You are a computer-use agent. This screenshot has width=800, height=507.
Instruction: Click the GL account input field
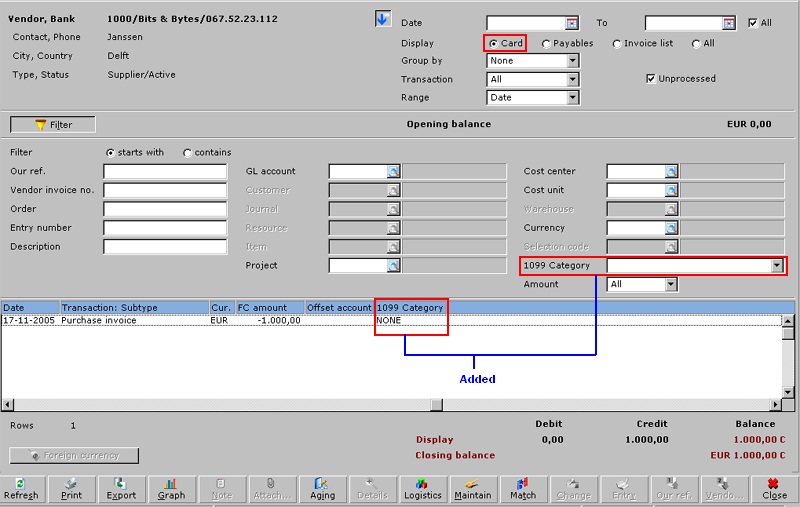tap(358, 172)
